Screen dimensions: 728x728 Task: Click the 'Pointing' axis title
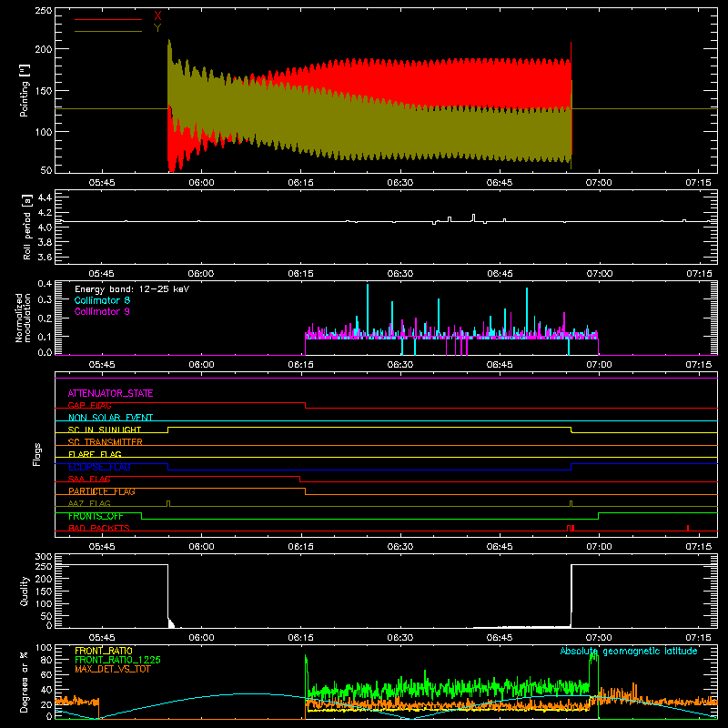tap(25, 90)
